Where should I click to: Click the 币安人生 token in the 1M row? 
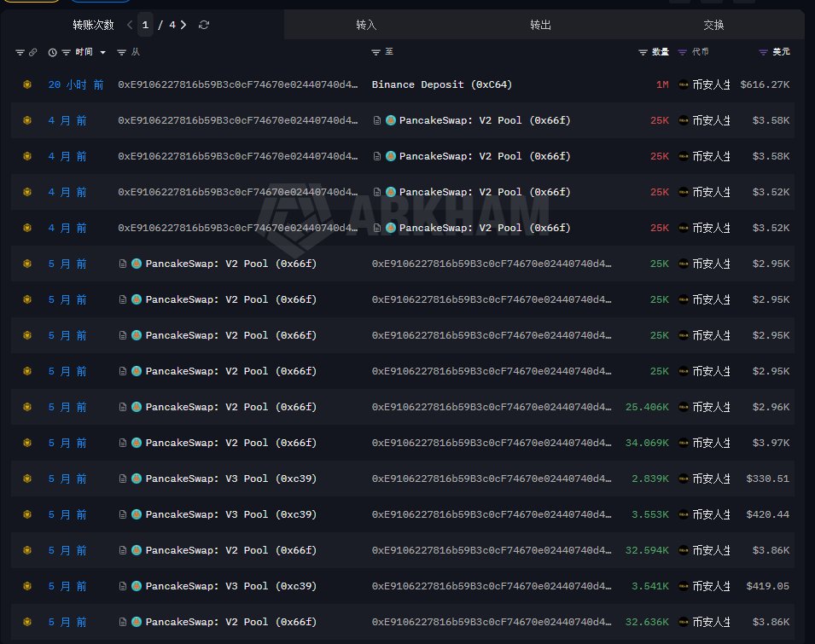pos(705,84)
